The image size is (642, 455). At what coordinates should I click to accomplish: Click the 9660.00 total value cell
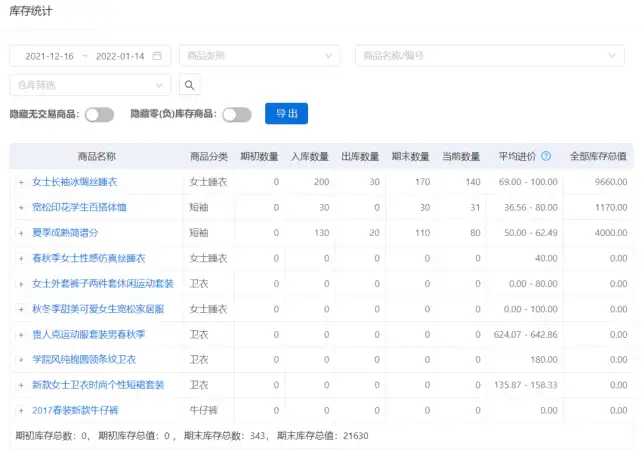pos(611,182)
